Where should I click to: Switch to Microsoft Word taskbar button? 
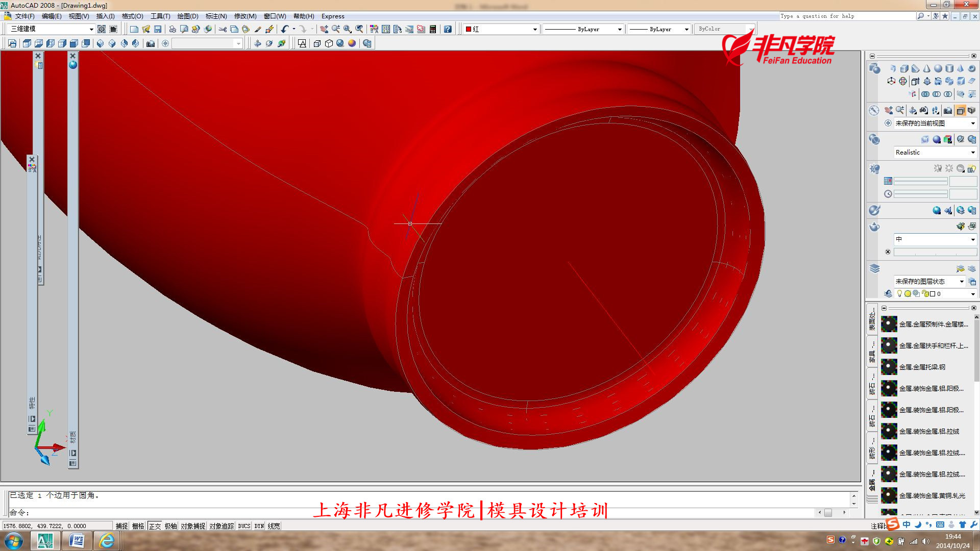pyautogui.click(x=77, y=541)
